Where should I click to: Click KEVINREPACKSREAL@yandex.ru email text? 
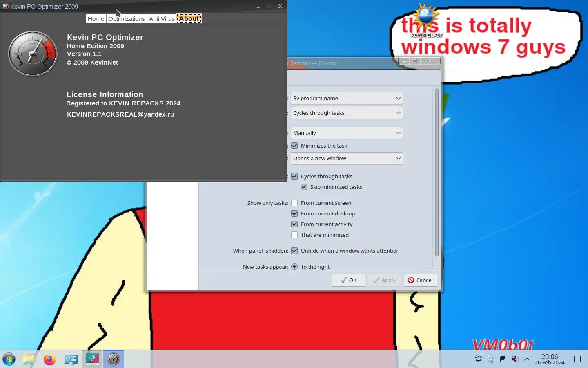coord(120,114)
